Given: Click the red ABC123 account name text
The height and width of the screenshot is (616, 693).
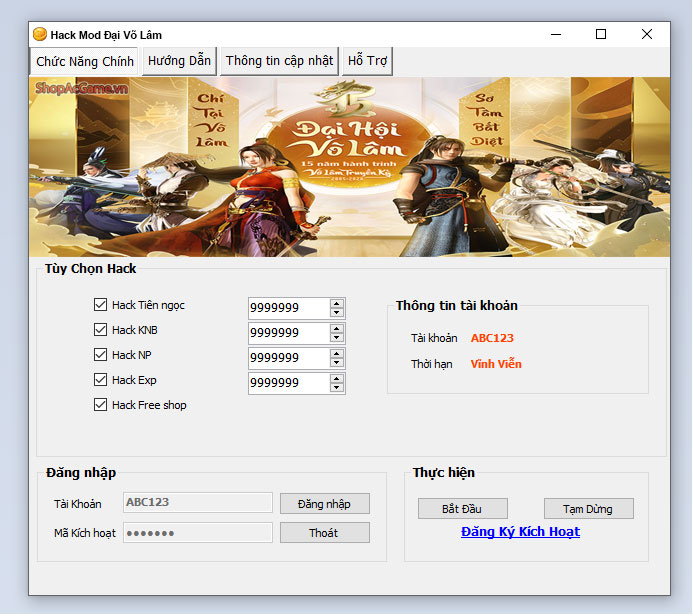Looking at the screenshot, I should click(492, 338).
